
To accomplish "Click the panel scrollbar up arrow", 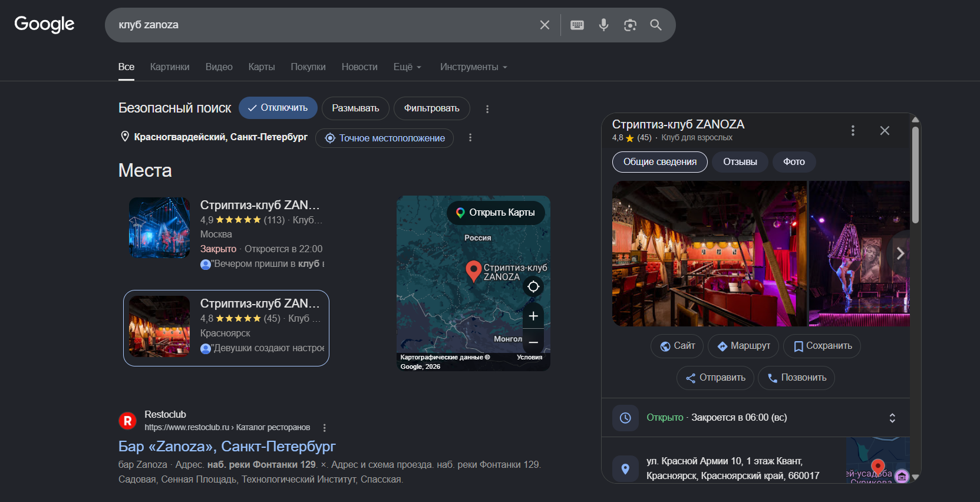I will point(915,120).
